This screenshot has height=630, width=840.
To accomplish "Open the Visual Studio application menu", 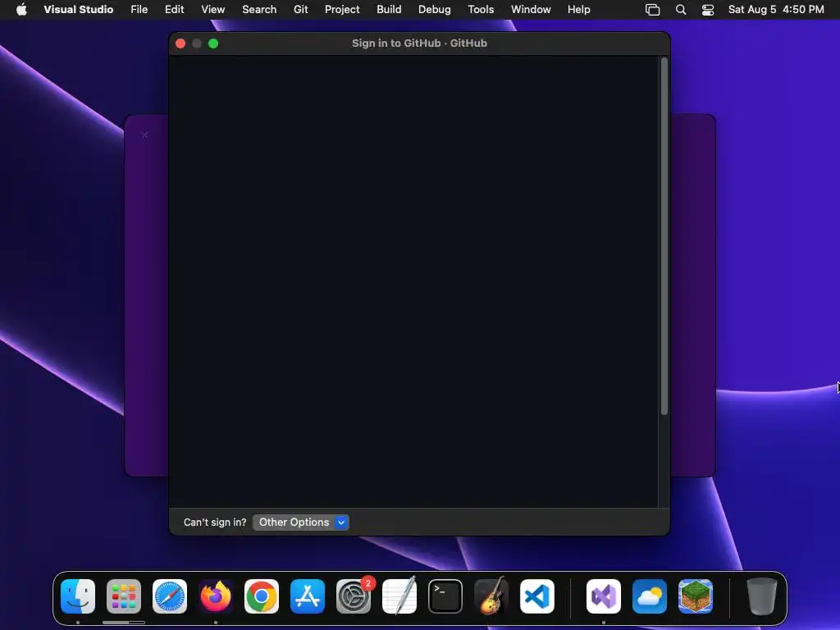I will click(78, 10).
